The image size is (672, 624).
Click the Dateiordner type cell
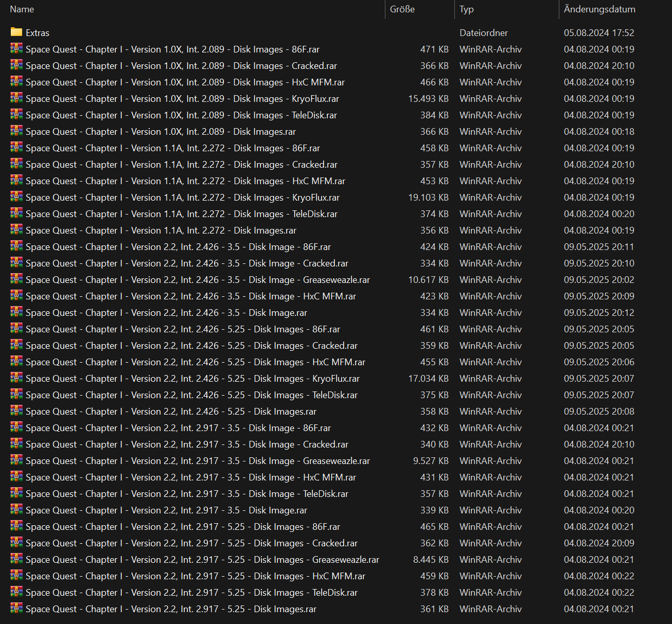484,33
